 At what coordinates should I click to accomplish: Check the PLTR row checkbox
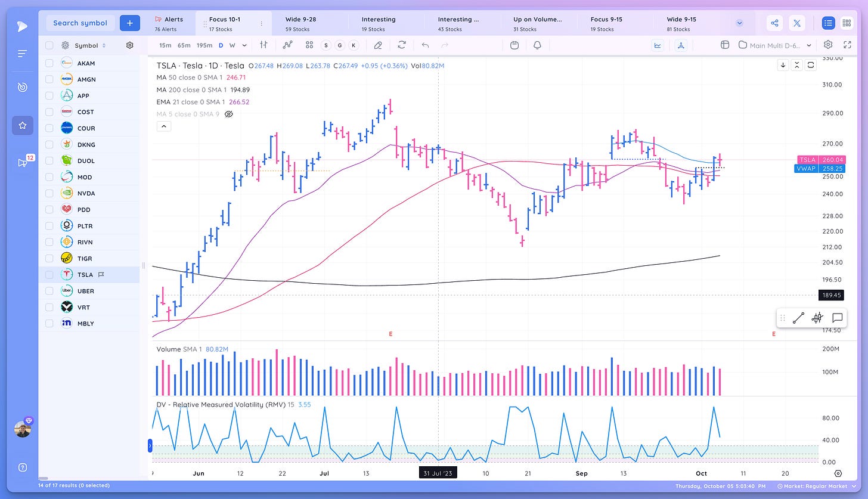pyautogui.click(x=49, y=226)
